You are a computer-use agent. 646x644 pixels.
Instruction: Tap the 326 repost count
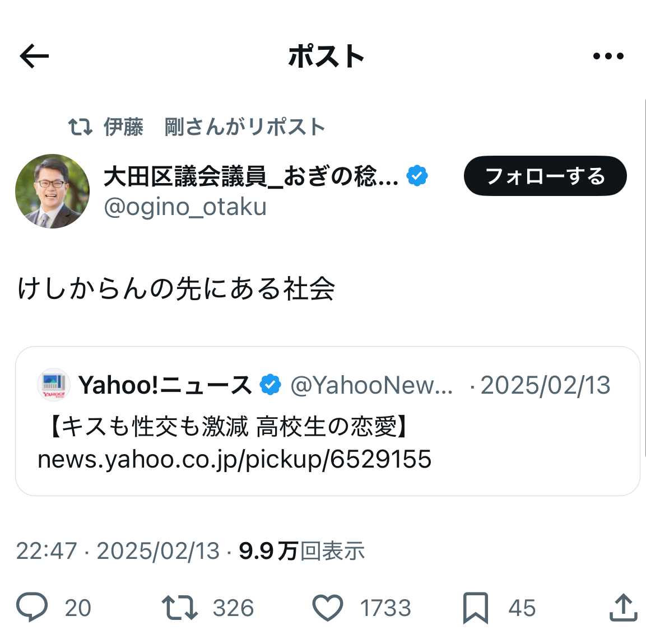tap(233, 608)
